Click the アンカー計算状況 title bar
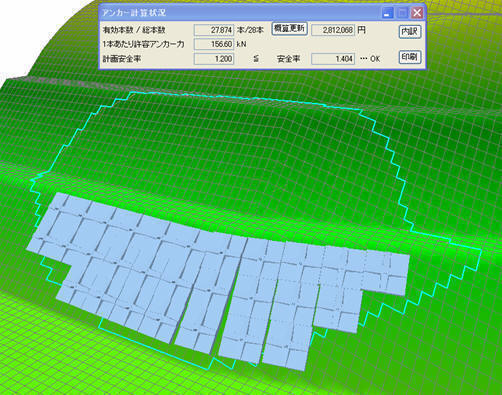This screenshot has height=395, width=502. (x=240, y=13)
